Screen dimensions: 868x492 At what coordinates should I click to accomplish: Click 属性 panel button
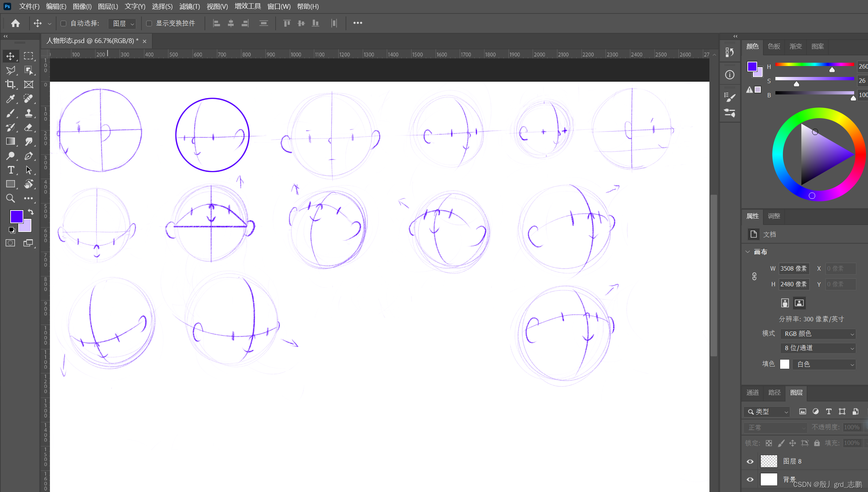coord(753,216)
